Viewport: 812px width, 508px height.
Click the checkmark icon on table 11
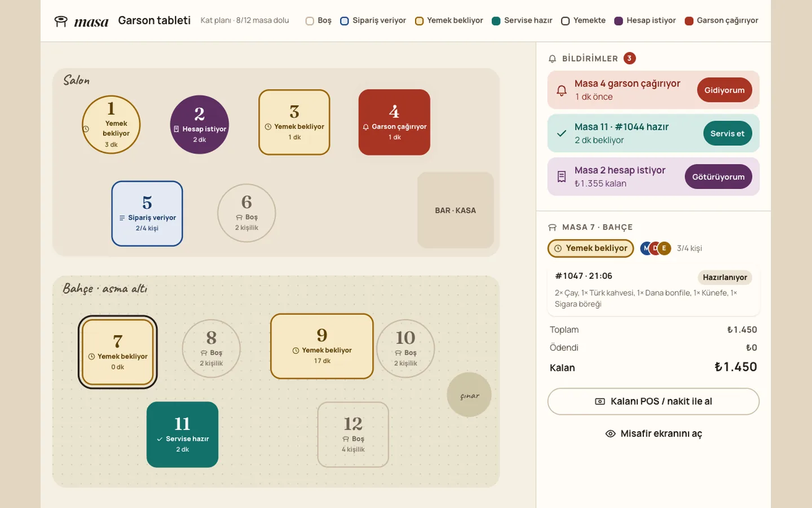(x=160, y=439)
